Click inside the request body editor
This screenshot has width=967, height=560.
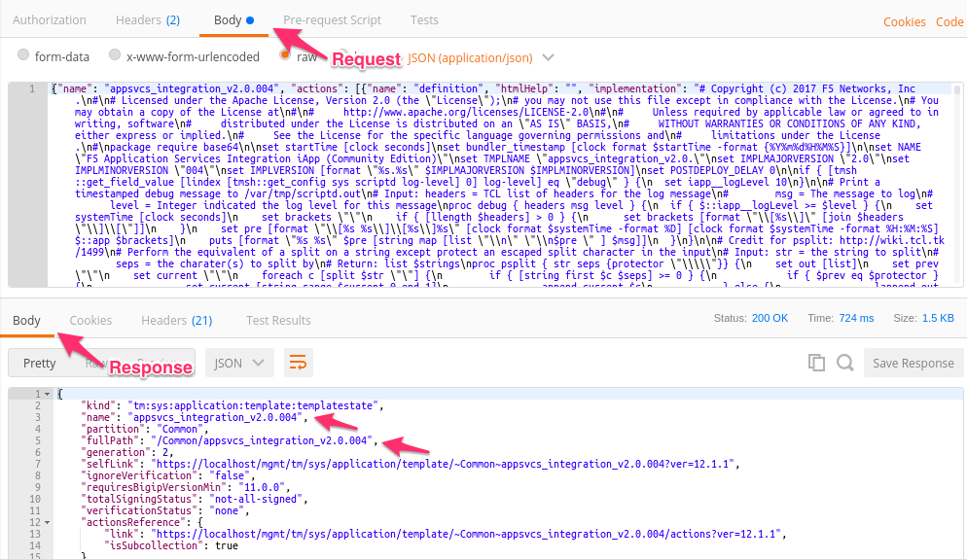click(x=499, y=185)
